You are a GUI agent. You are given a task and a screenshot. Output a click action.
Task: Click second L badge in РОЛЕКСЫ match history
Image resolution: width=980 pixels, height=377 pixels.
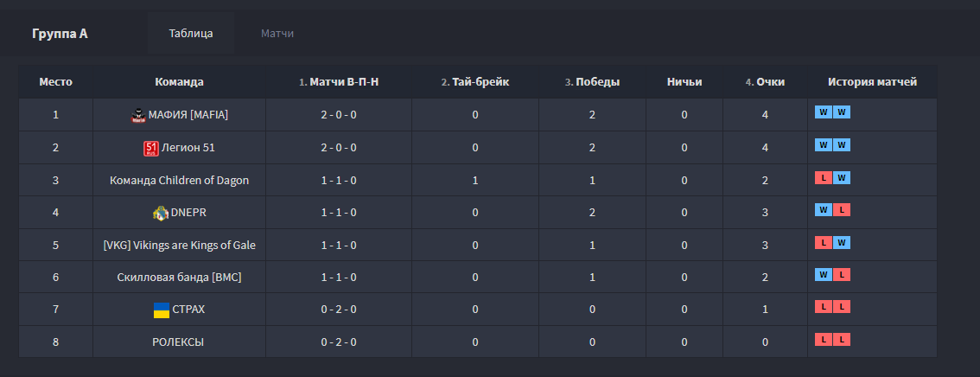(842, 340)
